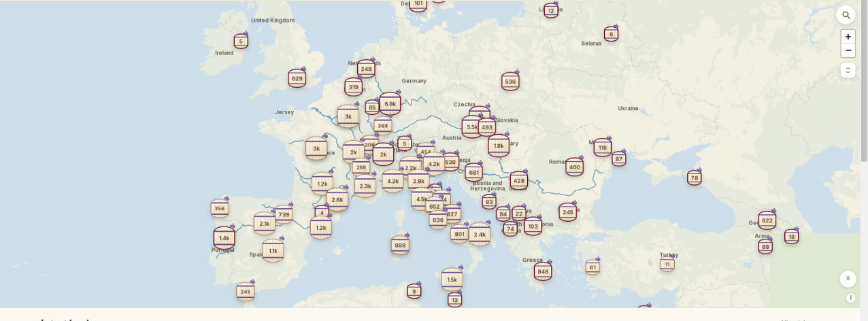Zoom out with the minus button

pos(848,50)
